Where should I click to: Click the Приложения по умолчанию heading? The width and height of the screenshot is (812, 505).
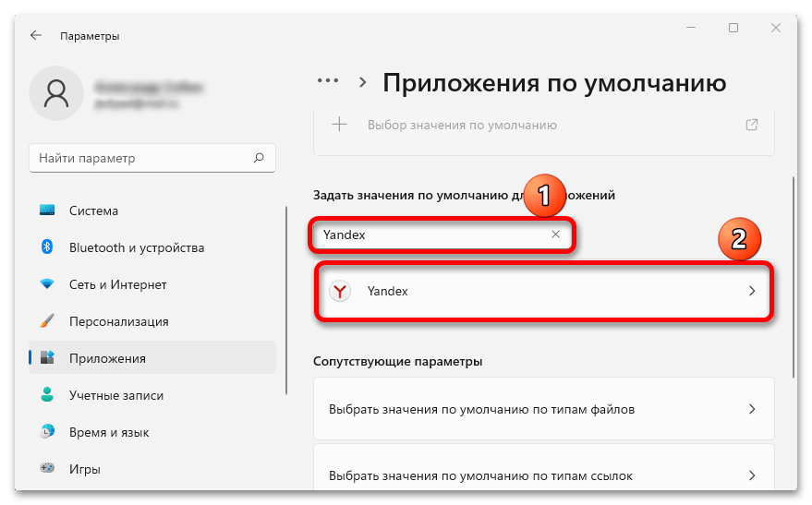point(554,83)
